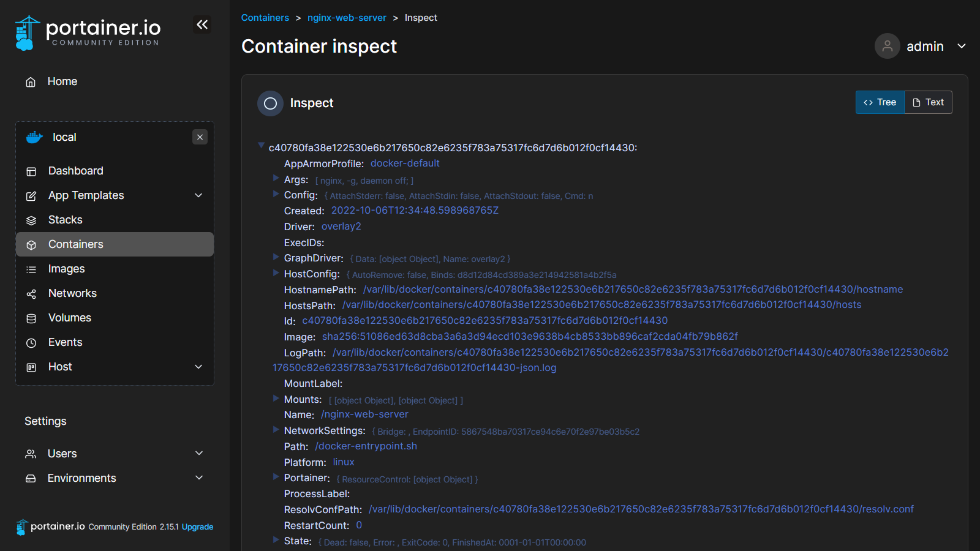
Task: Expand the NetworkSettings tree node
Action: point(276,430)
